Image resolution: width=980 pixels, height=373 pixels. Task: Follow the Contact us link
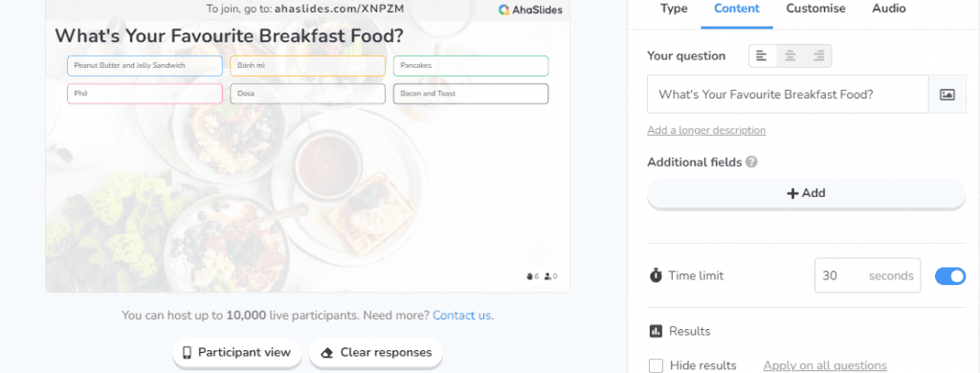pyautogui.click(x=462, y=316)
